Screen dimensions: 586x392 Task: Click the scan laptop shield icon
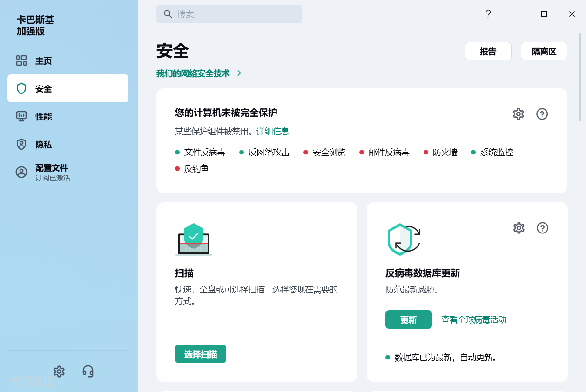tap(194, 239)
